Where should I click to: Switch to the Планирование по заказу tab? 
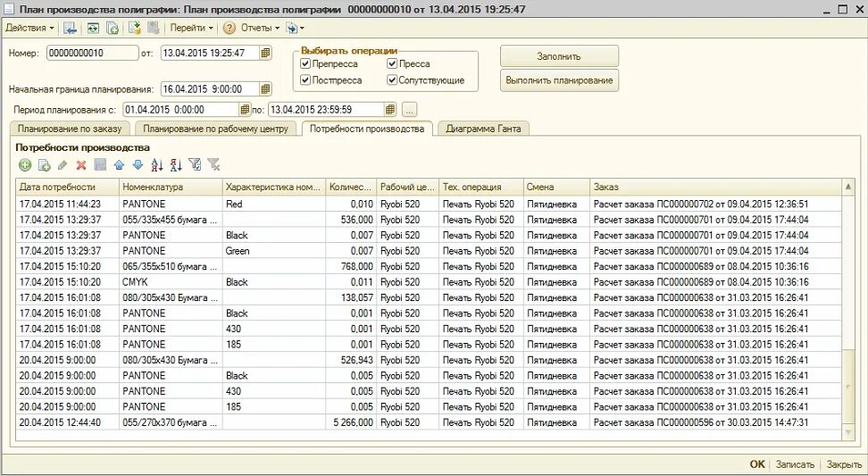coord(69,129)
